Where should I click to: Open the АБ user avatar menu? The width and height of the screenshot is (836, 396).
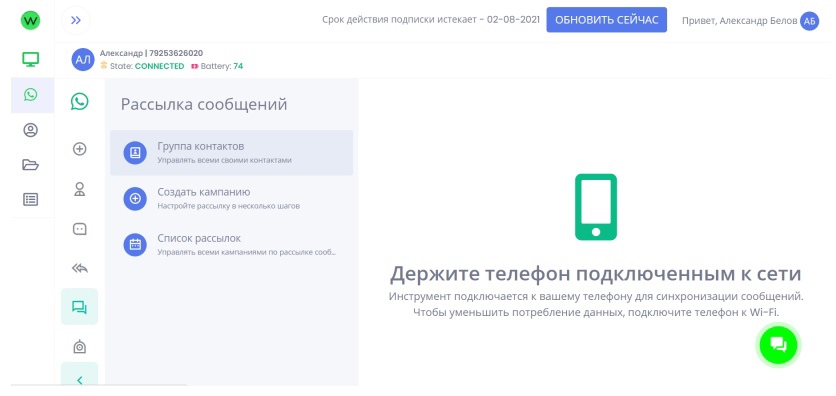809,21
